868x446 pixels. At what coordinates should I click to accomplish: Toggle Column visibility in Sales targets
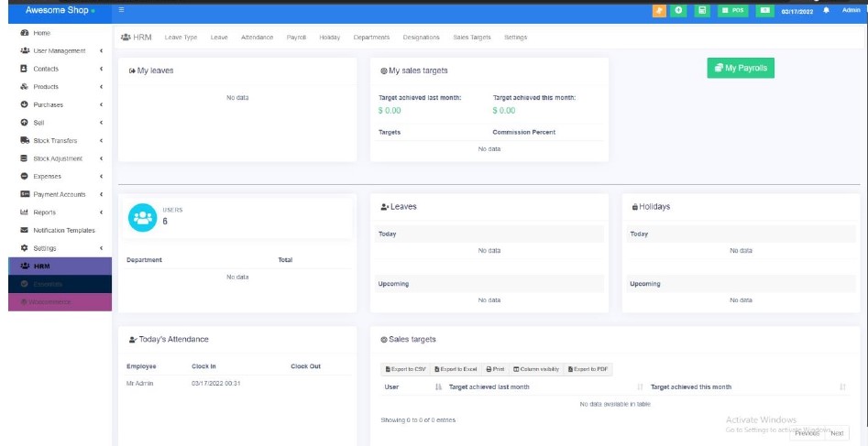(536, 368)
